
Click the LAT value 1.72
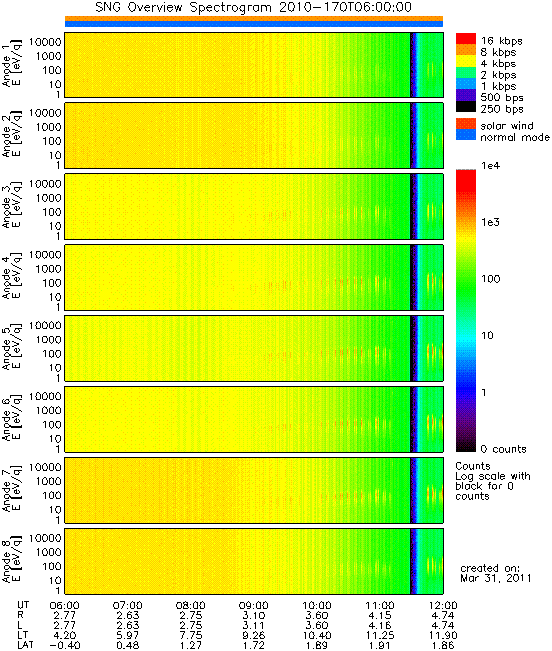(254, 646)
